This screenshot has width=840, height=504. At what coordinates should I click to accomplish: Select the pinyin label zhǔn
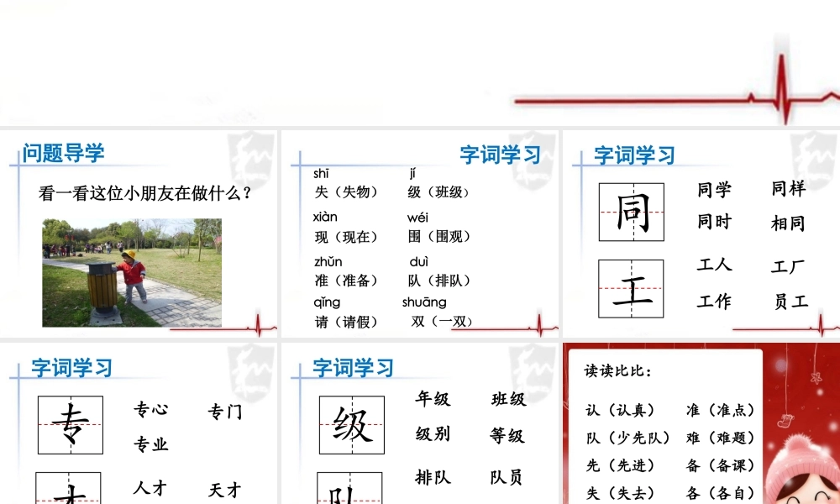(328, 262)
